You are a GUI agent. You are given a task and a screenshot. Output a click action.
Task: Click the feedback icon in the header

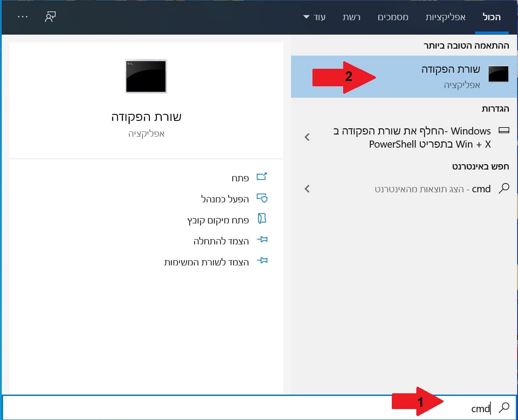point(51,17)
